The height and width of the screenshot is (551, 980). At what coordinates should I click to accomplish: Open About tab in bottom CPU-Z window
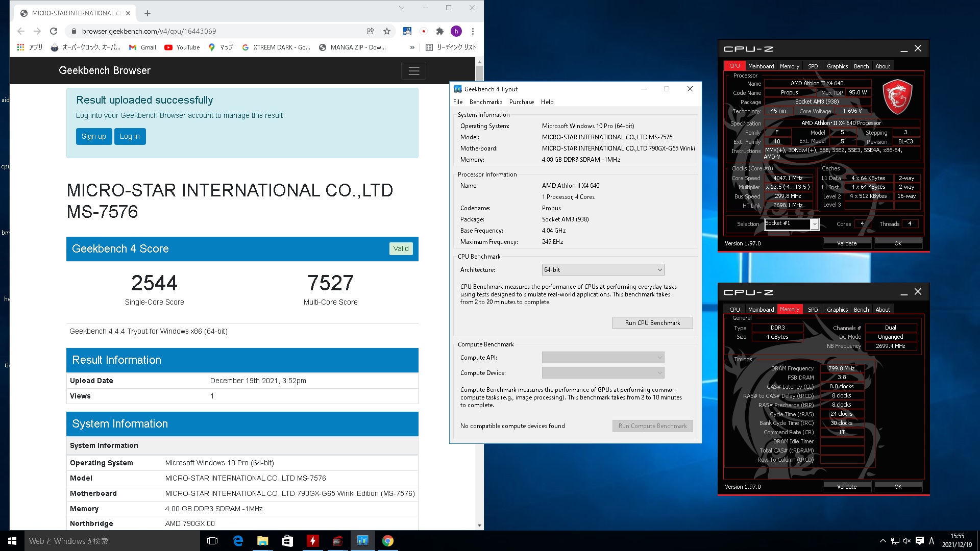[883, 310]
